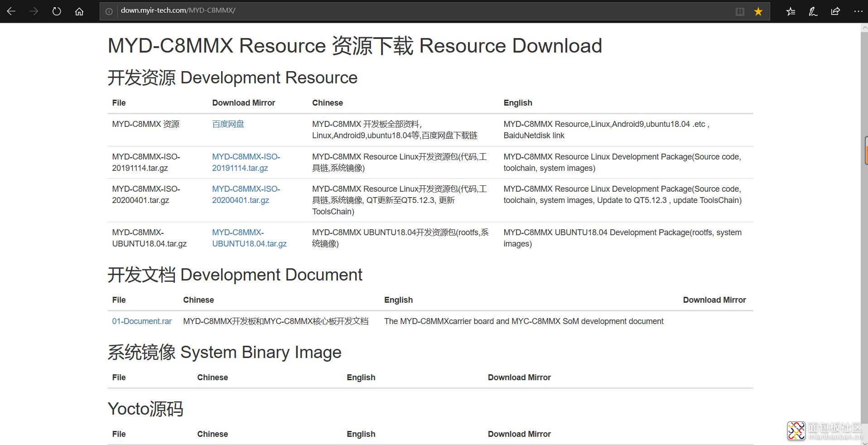This screenshot has height=445, width=868.
Task: Go back to the previous page
Action: (11, 11)
